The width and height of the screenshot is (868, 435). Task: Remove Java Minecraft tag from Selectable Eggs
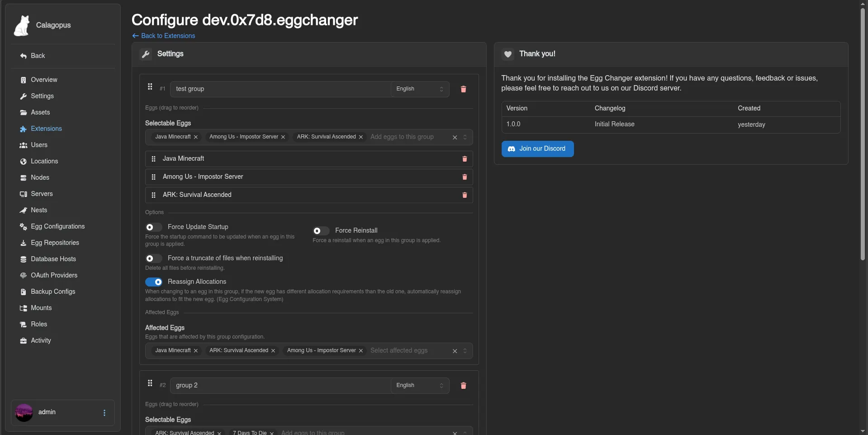196,137
